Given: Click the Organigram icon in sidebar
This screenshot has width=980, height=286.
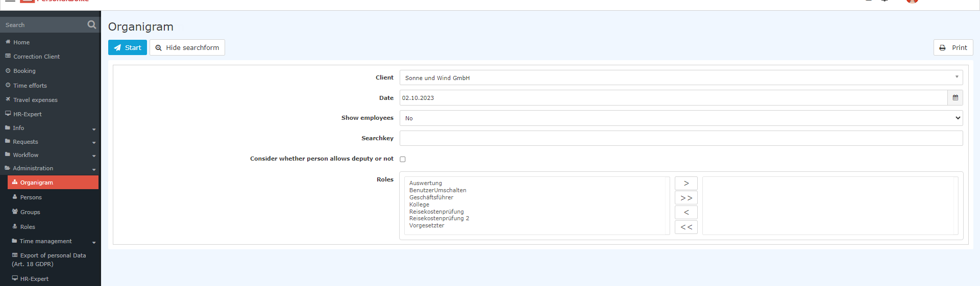Looking at the screenshot, I should pyautogui.click(x=15, y=182).
